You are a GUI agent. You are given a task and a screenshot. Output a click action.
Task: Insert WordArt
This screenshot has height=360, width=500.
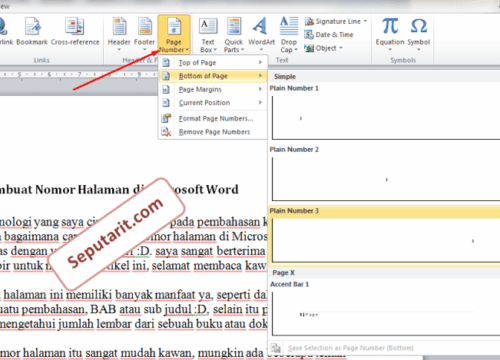261,34
